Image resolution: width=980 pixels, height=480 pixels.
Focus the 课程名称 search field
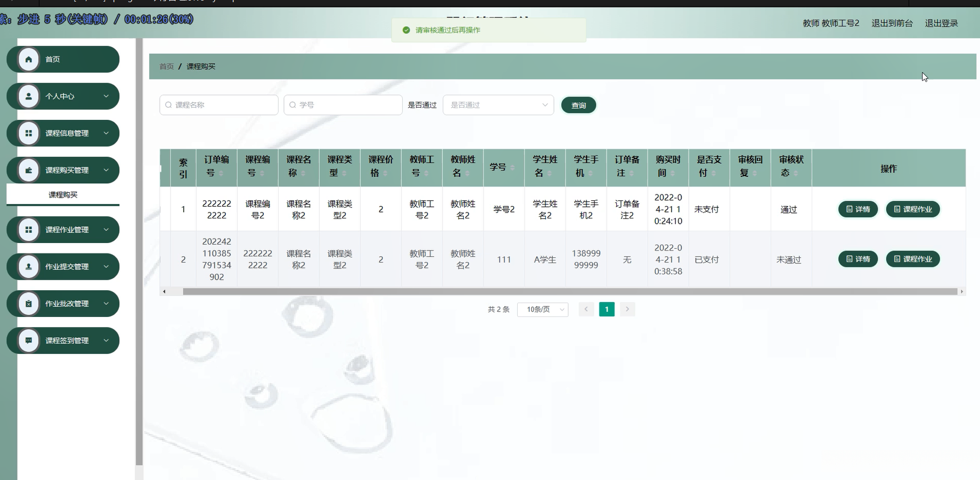[x=219, y=105]
